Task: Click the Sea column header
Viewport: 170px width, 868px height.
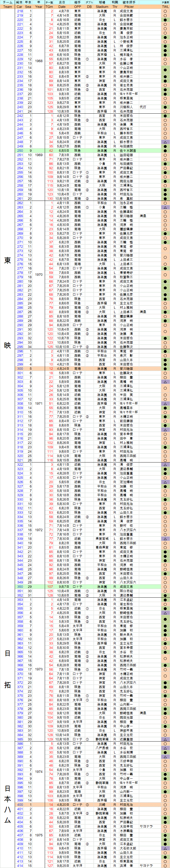Action: click(28, 6)
